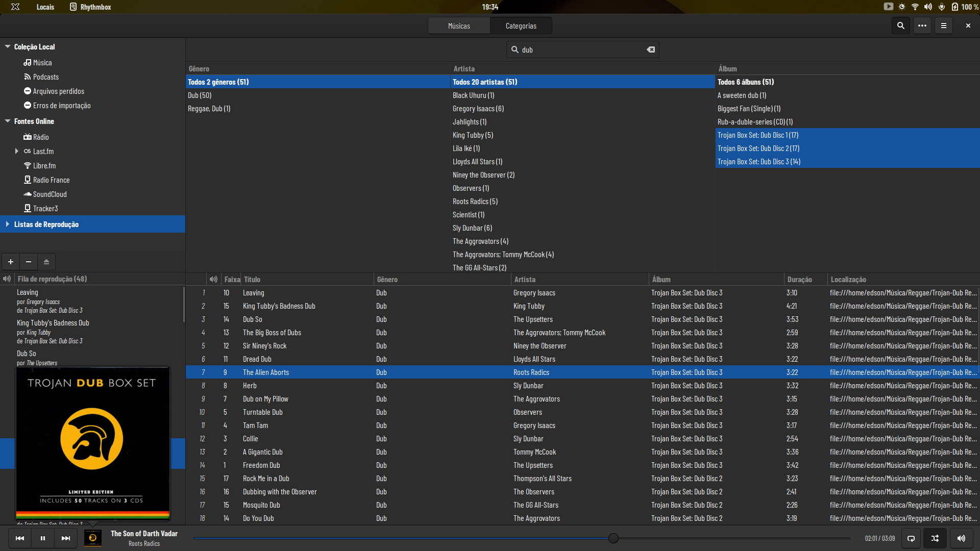
Task: Sort tracks by Título column
Action: click(x=308, y=280)
